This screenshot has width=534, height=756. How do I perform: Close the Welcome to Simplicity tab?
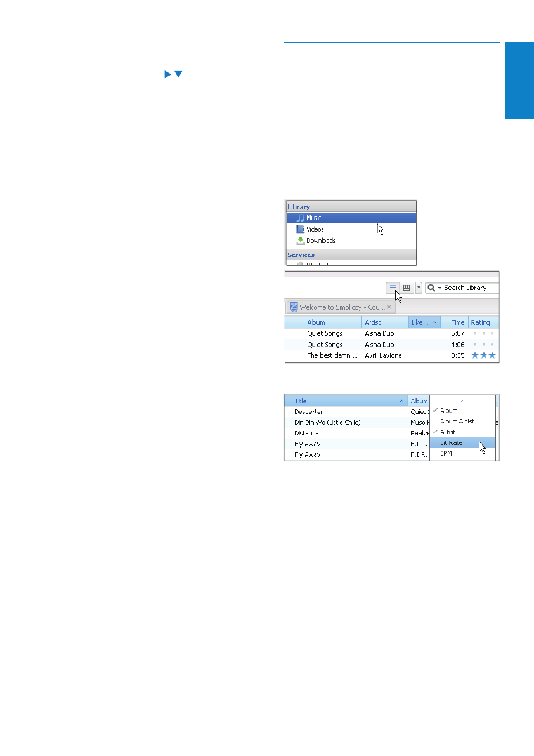point(389,307)
